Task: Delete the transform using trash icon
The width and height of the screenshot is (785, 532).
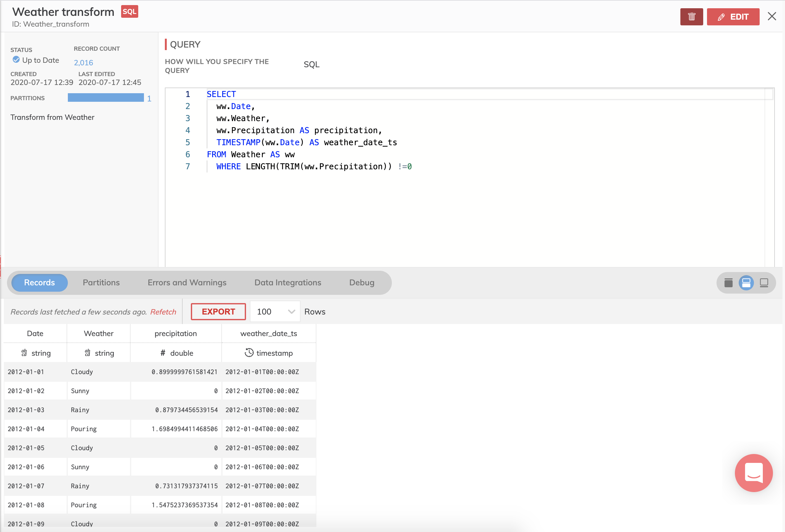Action: click(691, 16)
